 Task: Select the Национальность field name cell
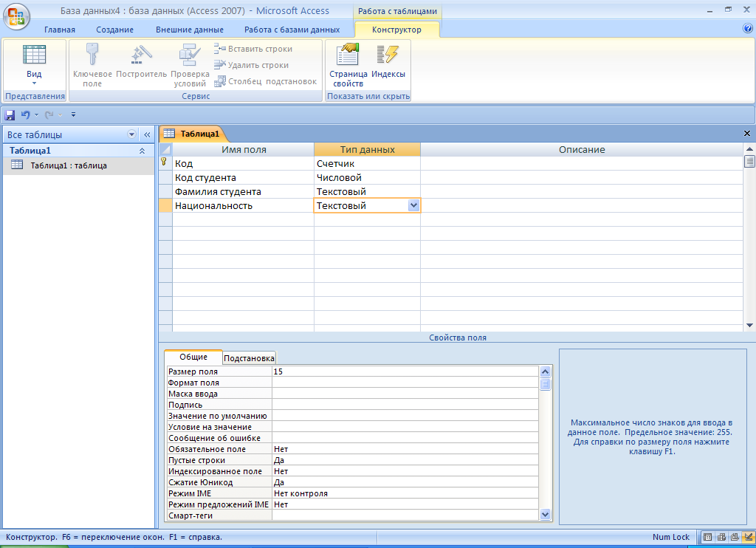[x=244, y=205]
